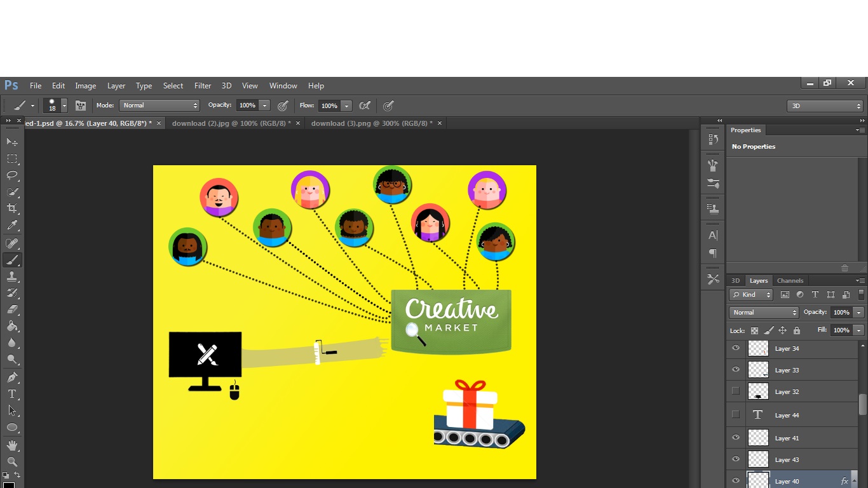Select the Paint Bucket tool
Screen dimensions: 868x488
(12, 326)
